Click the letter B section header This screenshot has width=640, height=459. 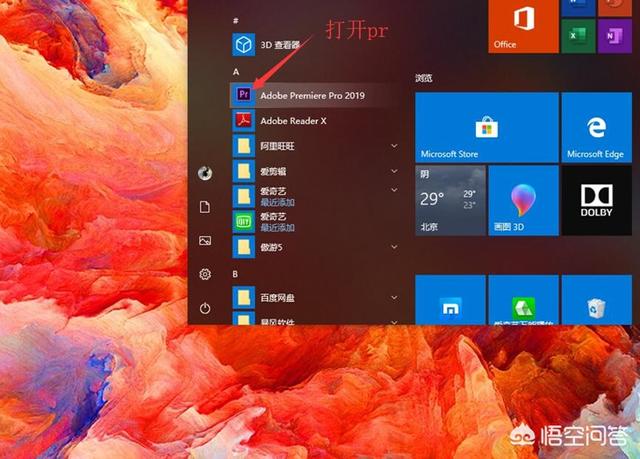pyautogui.click(x=236, y=273)
